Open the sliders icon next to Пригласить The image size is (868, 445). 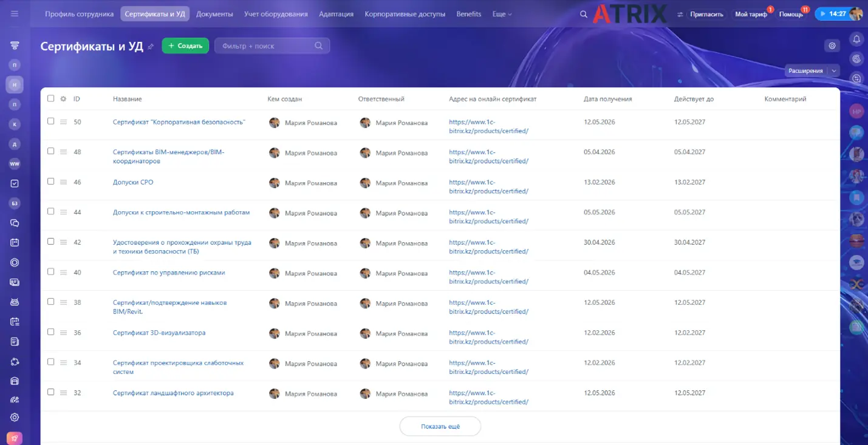tap(680, 14)
